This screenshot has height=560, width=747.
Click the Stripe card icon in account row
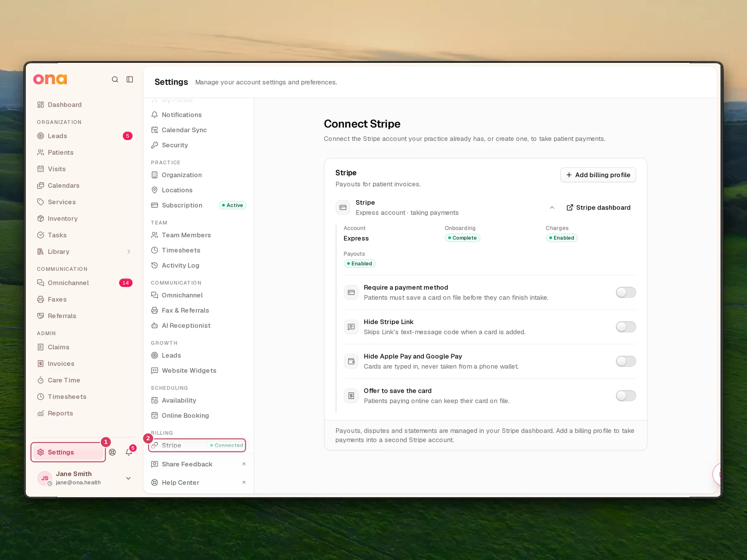tap(343, 208)
